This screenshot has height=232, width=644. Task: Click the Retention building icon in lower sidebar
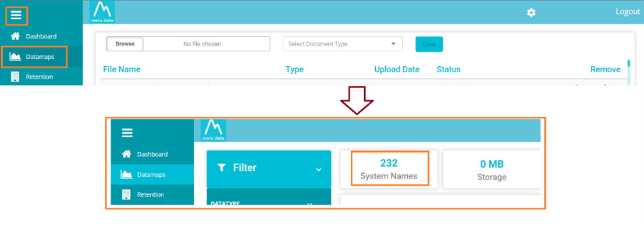pyautogui.click(x=126, y=195)
